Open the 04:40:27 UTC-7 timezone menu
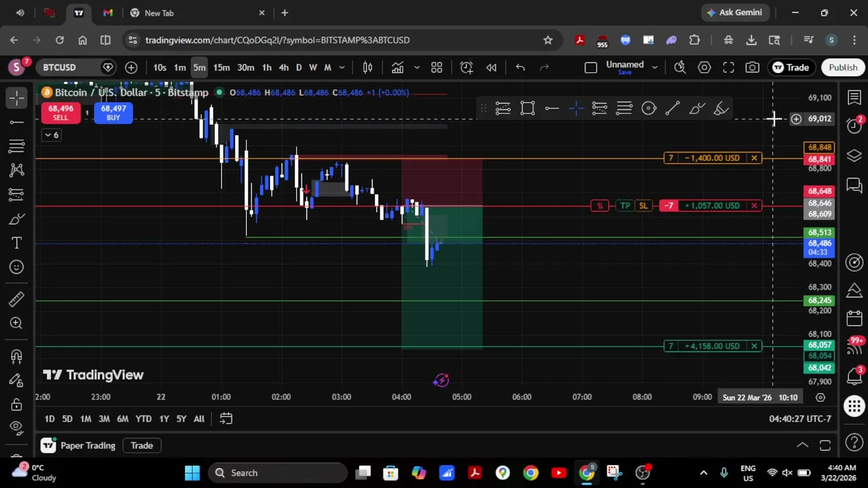 pyautogui.click(x=800, y=419)
